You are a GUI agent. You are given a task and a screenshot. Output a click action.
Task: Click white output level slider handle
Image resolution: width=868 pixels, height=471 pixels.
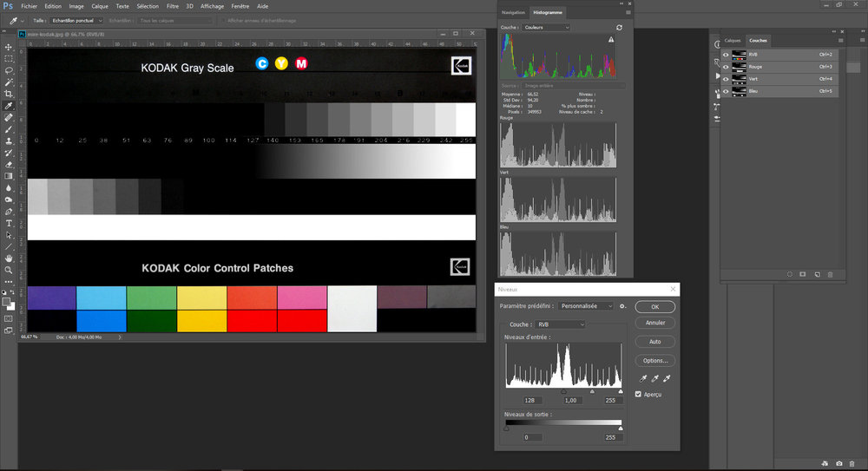tap(621, 428)
